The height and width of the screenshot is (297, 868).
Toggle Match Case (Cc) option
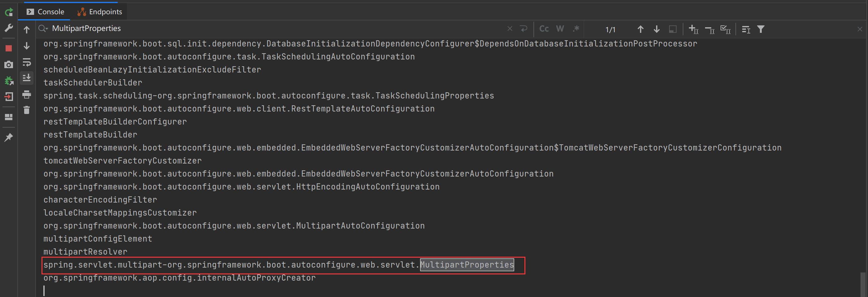pos(544,28)
